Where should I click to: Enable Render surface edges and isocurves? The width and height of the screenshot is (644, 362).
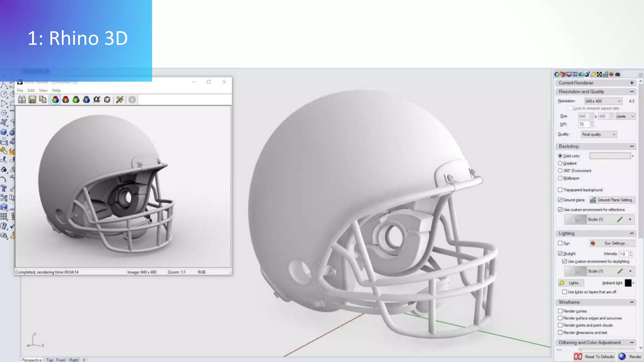pos(560,318)
